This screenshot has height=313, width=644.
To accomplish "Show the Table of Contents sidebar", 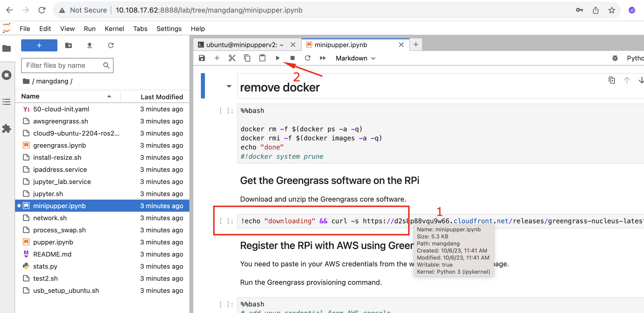I will coord(7,102).
